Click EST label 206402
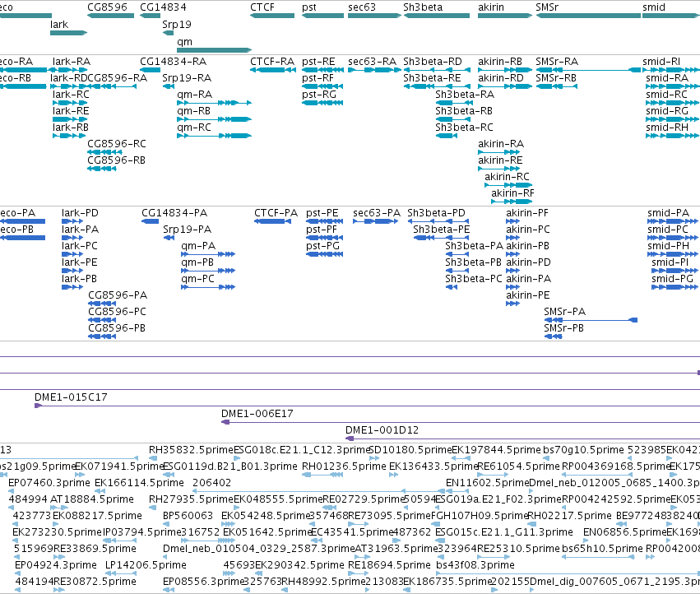Screen dimensions: 700x594 (211, 483)
